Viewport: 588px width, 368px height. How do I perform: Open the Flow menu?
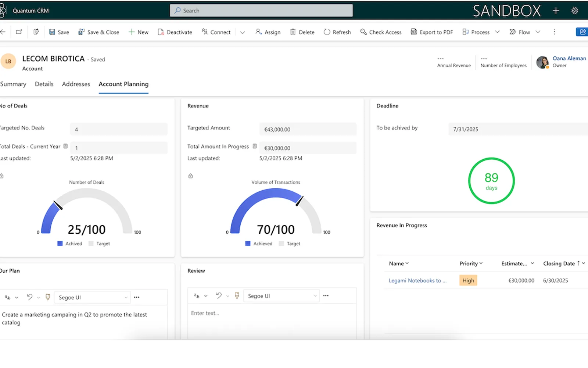525,32
